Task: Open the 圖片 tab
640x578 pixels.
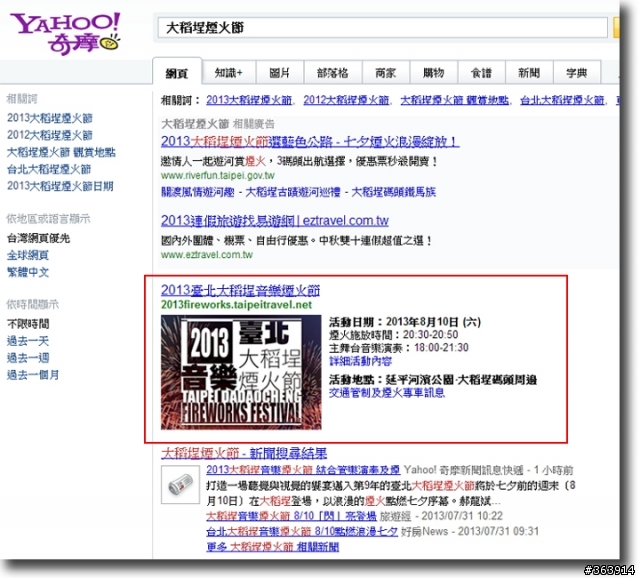Action: coord(280,73)
